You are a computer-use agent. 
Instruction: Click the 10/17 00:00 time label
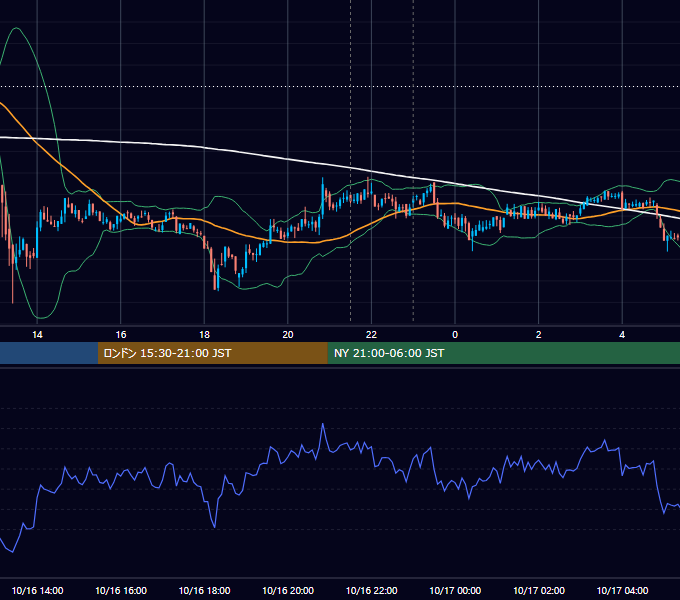pyautogui.click(x=455, y=590)
